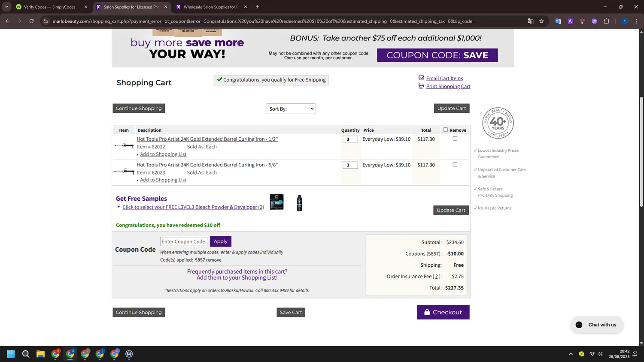Click the top Update Cart button
The height and width of the screenshot is (362, 644).
(x=452, y=108)
